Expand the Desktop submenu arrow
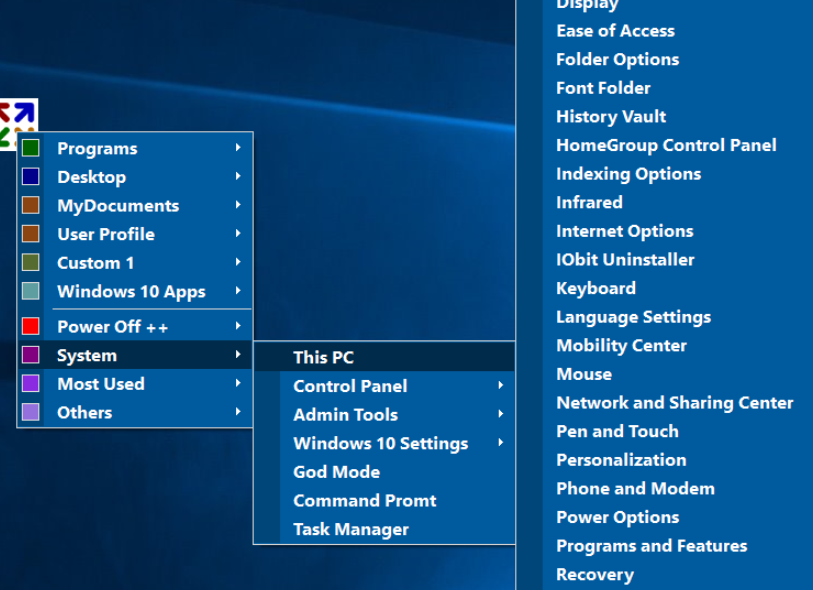 (x=238, y=176)
